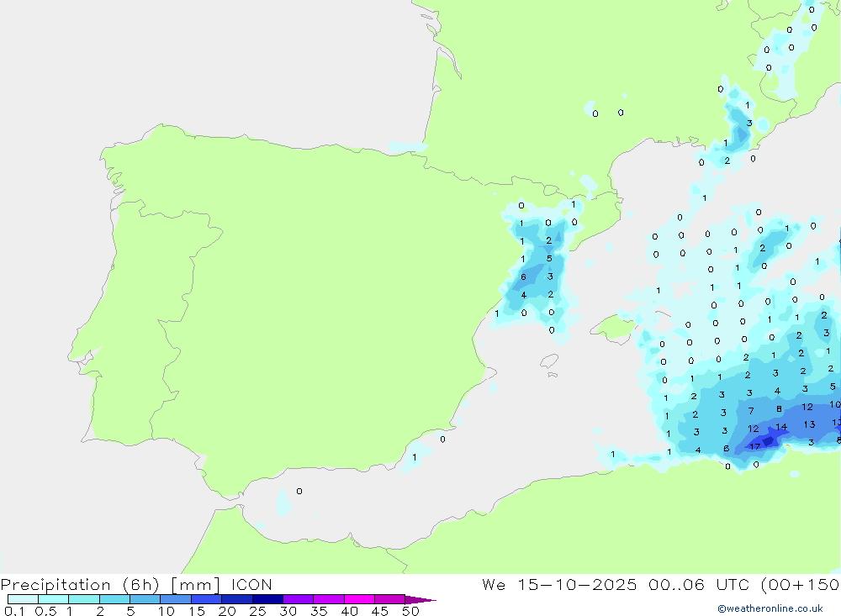Click the legend label '20'

(227, 611)
